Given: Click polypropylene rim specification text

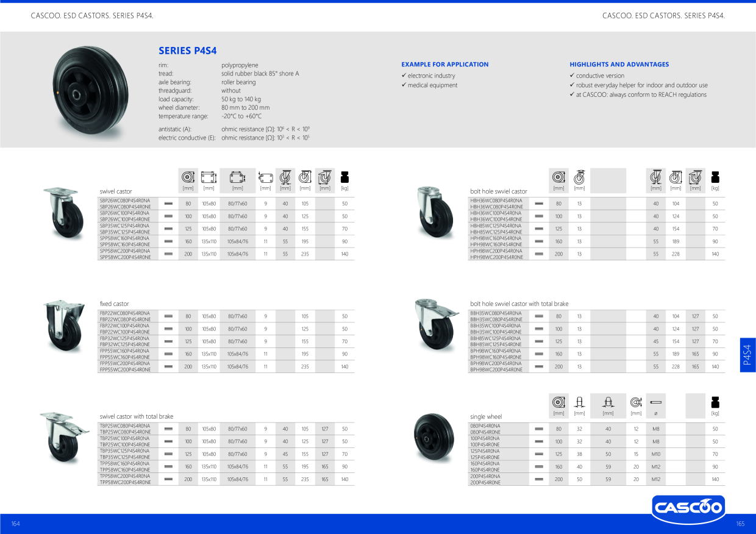Looking at the screenshot, I should 240,65.
